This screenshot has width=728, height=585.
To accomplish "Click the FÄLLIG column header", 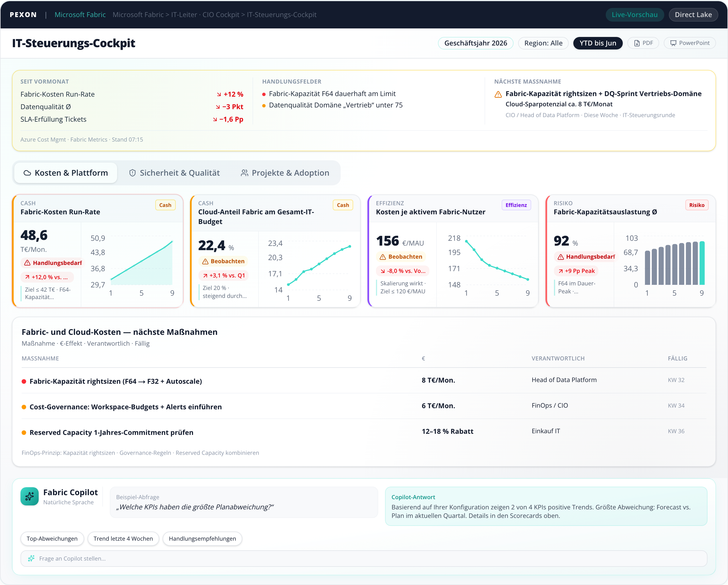I will pyautogui.click(x=677, y=358).
